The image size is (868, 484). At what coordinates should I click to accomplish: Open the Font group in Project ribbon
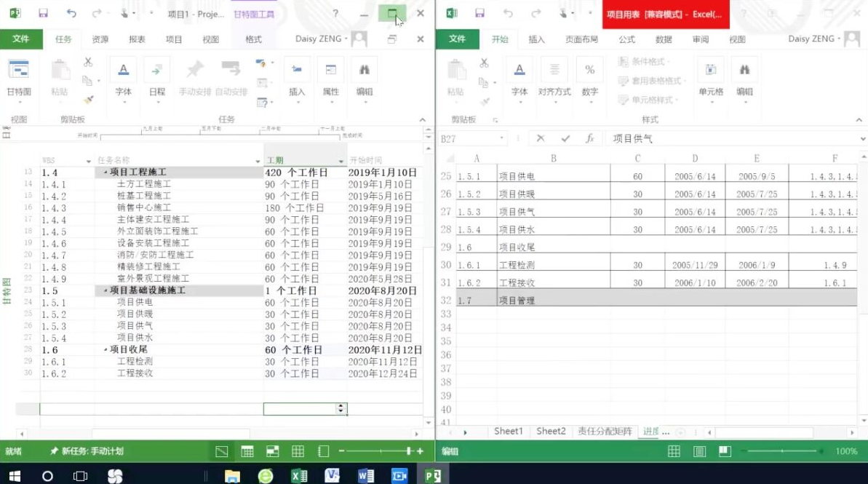[x=124, y=80]
